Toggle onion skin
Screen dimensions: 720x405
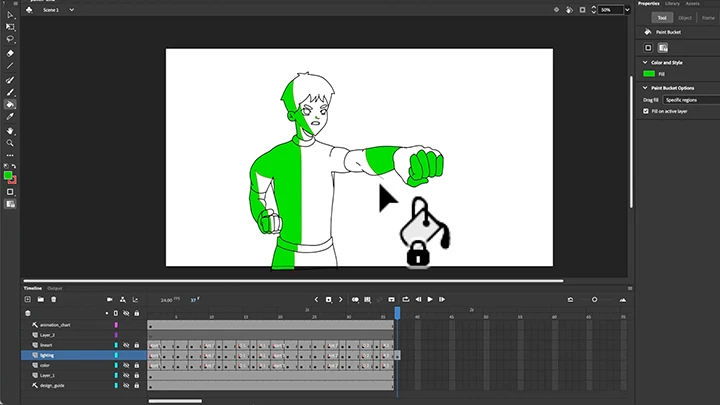point(355,299)
